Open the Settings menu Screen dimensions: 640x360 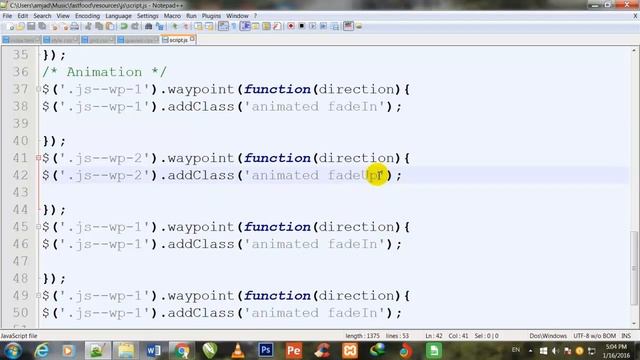tap(147, 16)
